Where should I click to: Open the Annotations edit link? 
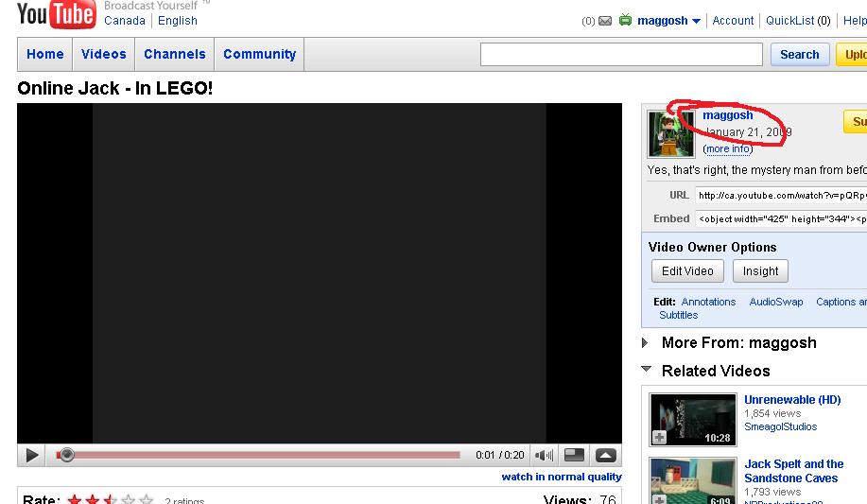708,302
